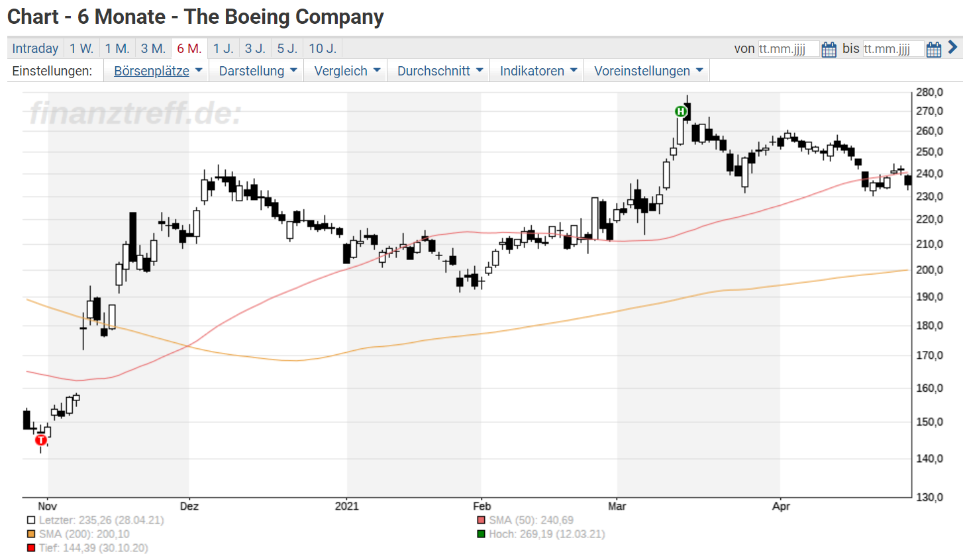Image resolution: width=963 pixels, height=560 pixels.
Task: Open the Börsenplätze dropdown
Action: (158, 71)
